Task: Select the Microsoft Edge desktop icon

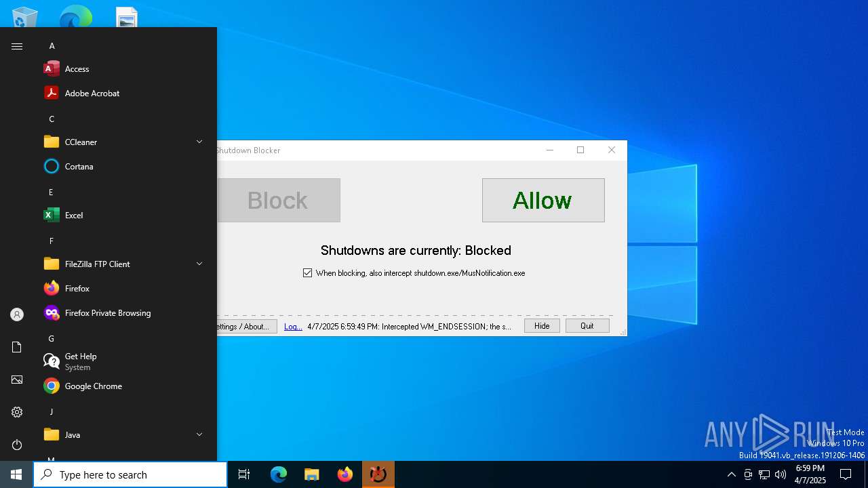Action: pyautogui.click(x=75, y=17)
